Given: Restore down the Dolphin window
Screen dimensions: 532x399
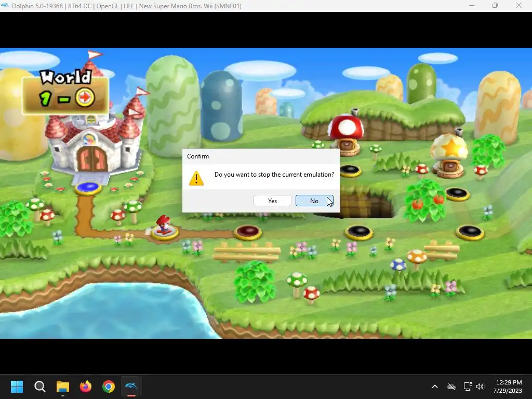Looking at the screenshot, I should [495, 6].
